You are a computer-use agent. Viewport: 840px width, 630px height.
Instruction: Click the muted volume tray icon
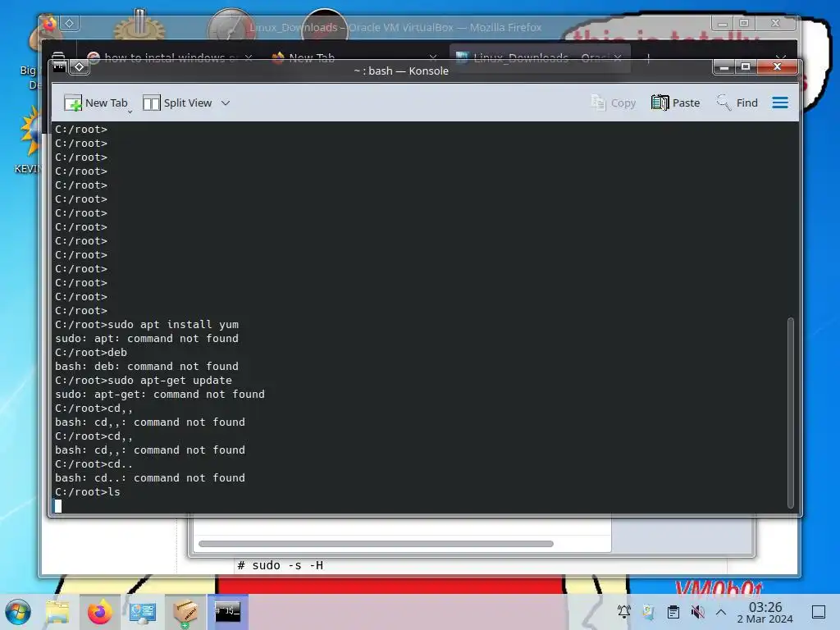tap(697, 611)
